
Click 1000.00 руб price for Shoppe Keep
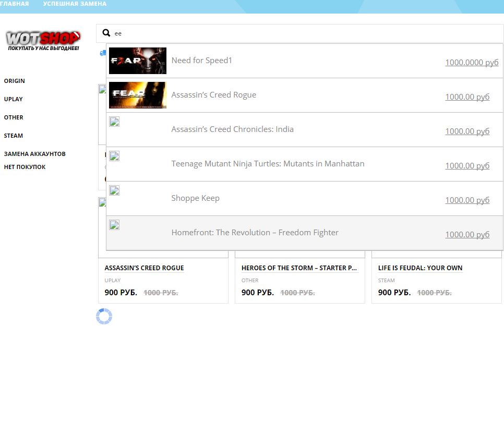point(467,200)
